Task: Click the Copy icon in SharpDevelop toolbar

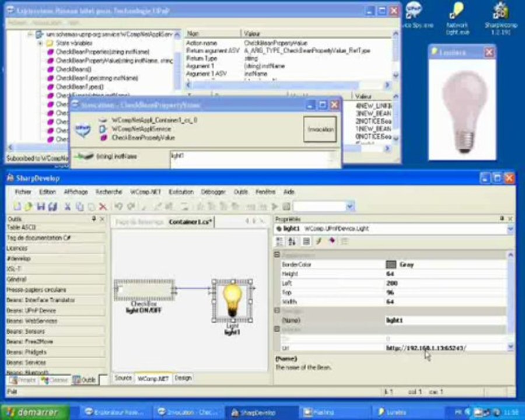Action: click(x=80, y=206)
